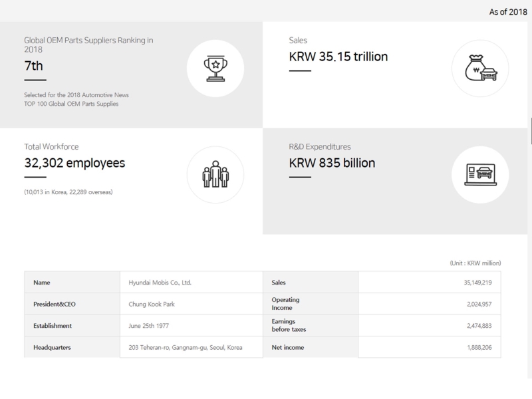Click the trophy ranking icon
The image size is (532, 399).
[215, 68]
